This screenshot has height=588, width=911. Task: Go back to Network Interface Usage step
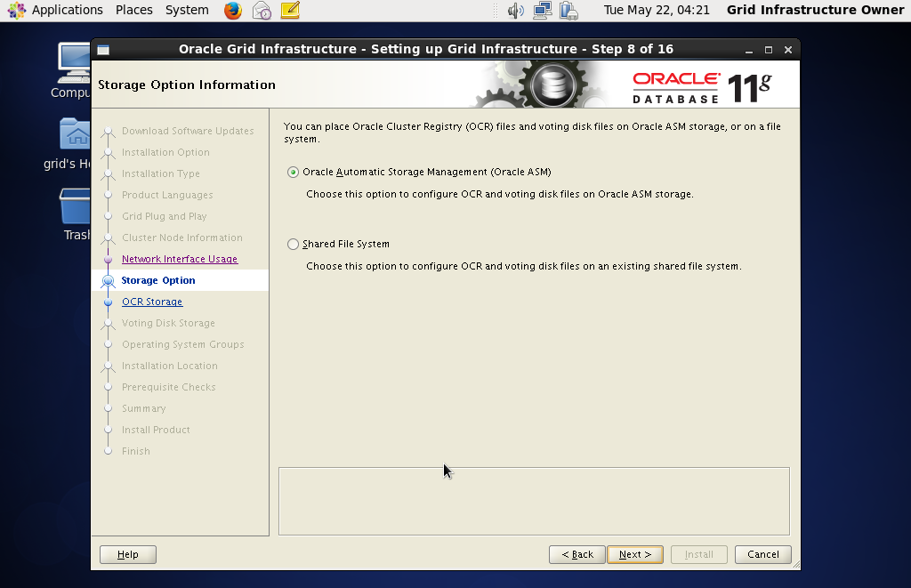pyautogui.click(x=179, y=259)
